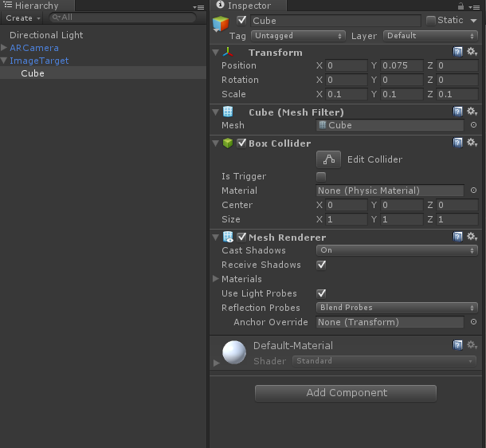
Task: Select Directional Light in Hierarchy
Action: (46, 35)
